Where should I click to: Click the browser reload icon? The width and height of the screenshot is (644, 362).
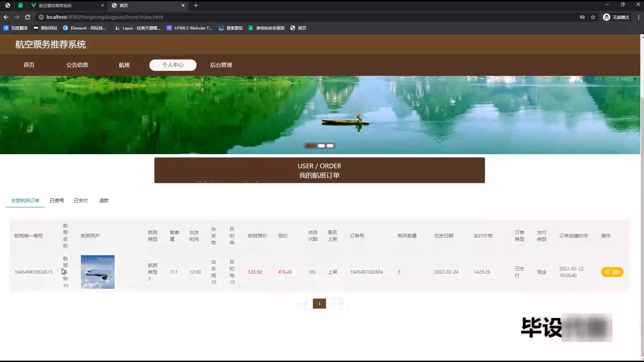(x=28, y=17)
